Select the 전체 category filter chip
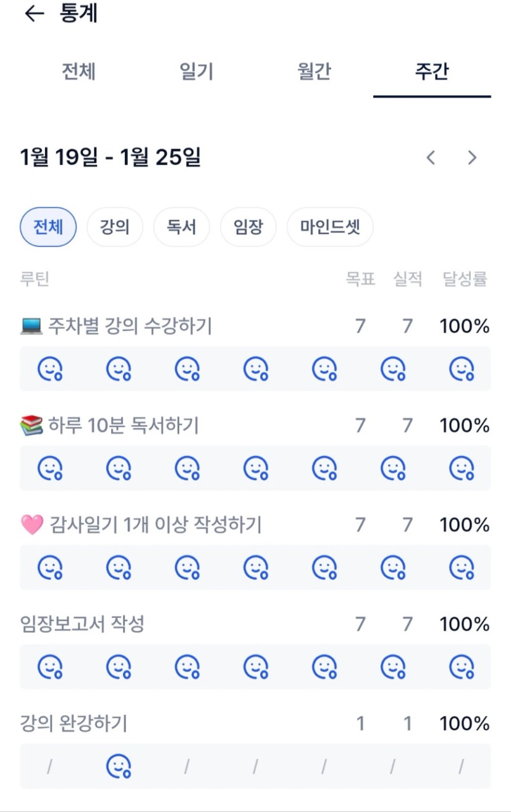The image size is (511, 812). (48, 227)
